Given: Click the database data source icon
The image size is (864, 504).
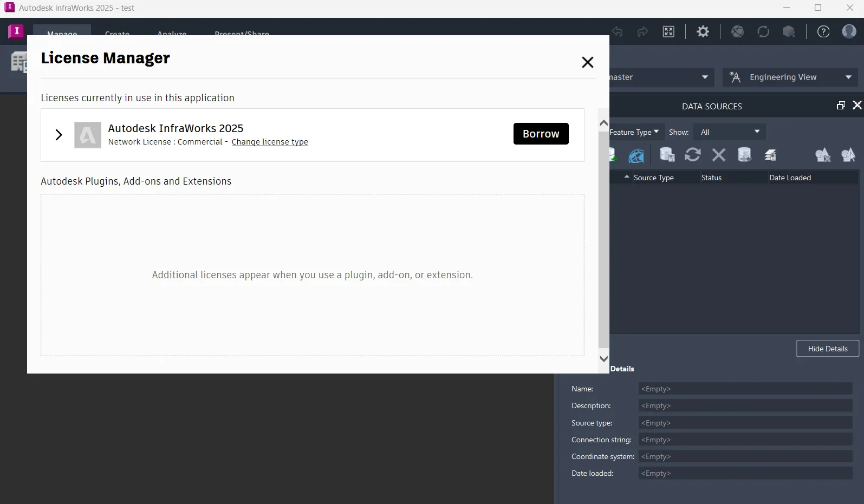Looking at the screenshot, I should [x=744, y=155].
